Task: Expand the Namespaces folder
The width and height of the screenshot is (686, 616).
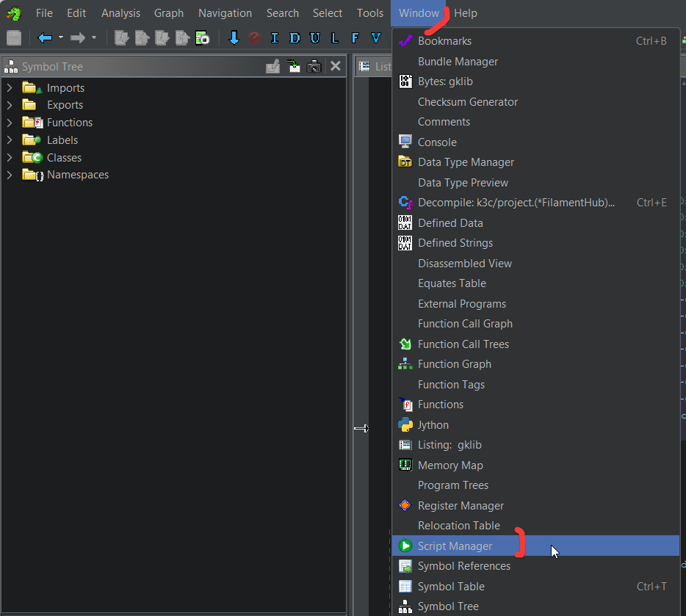Action: coord(10,175)
